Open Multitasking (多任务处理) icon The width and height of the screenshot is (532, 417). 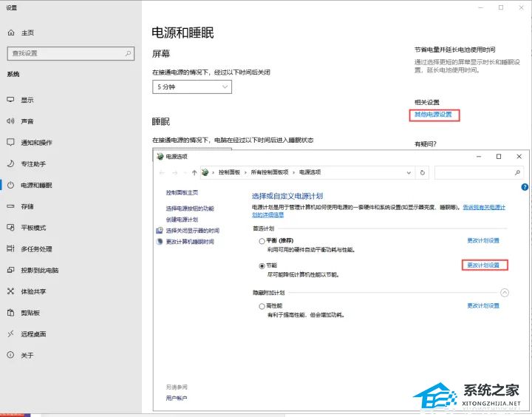coord(11,248)
